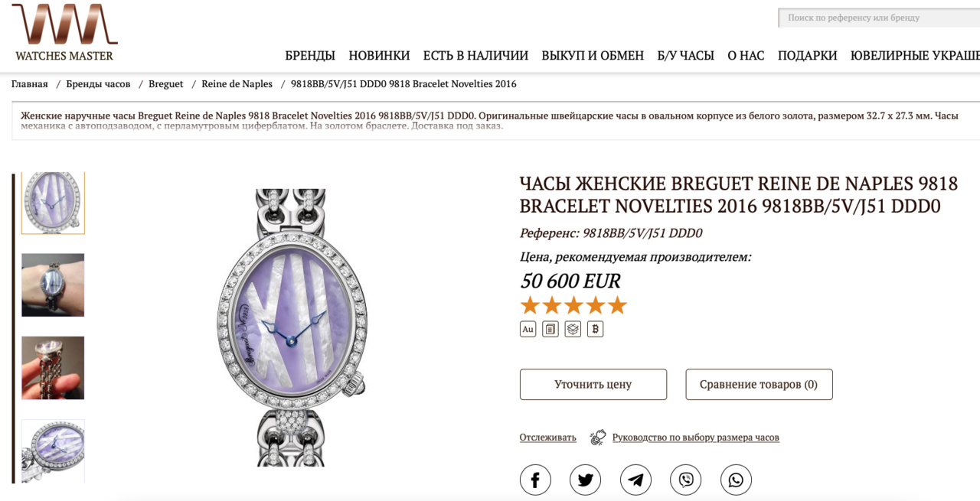
Task: Open the watch size guide link
Action: (695, 438)
